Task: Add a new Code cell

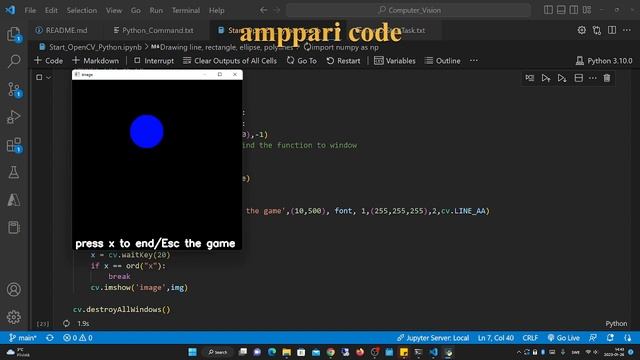Action: [x=49, y=61]
